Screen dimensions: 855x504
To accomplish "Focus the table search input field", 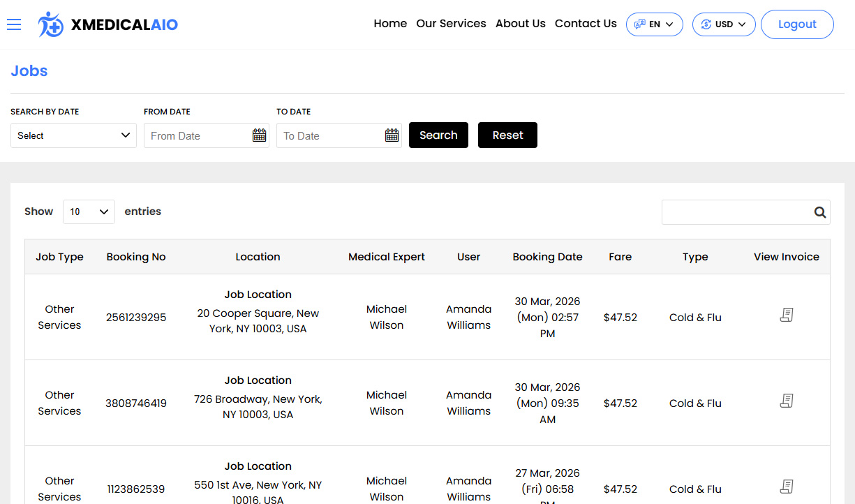I will [x=735, y=213].
